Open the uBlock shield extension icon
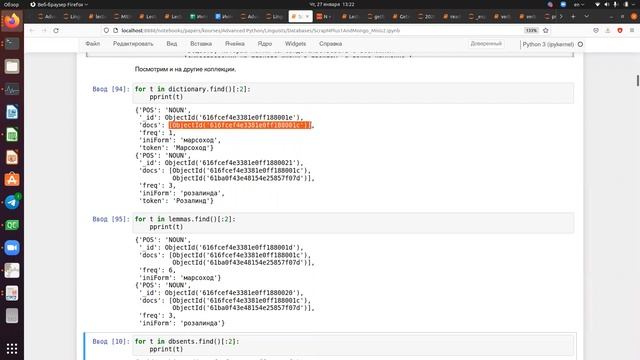Image resolution: width=640 pixels, height=360 pixels. (620, 31)
